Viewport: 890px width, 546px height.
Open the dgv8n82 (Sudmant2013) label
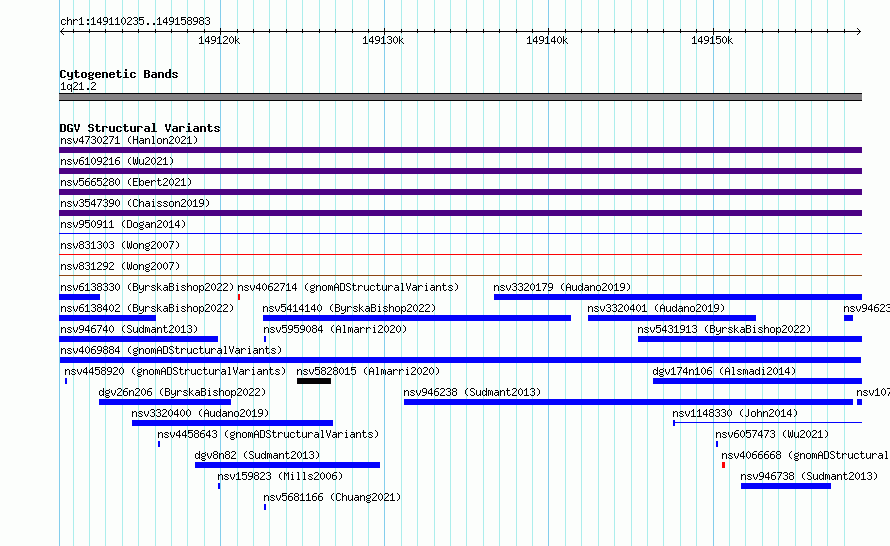tap(257, 455)
